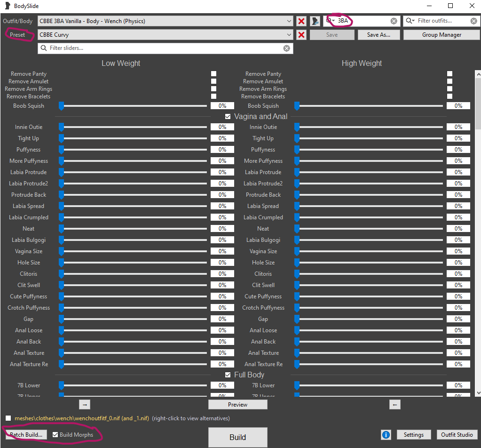Click the Preview button

pos(238,405)
